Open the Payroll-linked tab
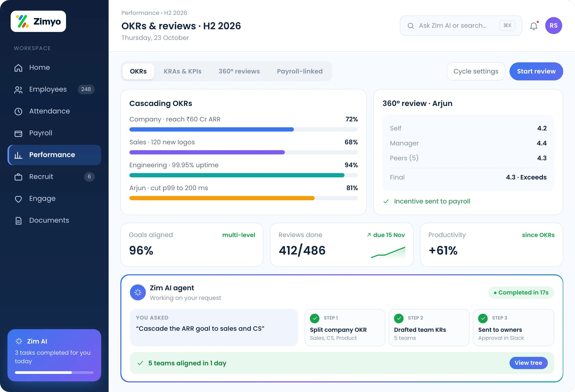Viewport: 575px width, 392px height. point(300,71)
